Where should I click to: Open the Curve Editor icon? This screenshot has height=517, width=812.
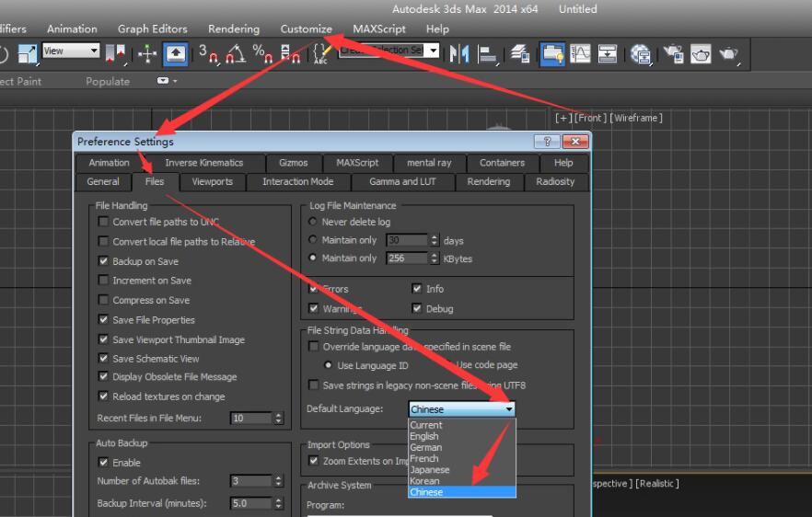coord(580,54)
